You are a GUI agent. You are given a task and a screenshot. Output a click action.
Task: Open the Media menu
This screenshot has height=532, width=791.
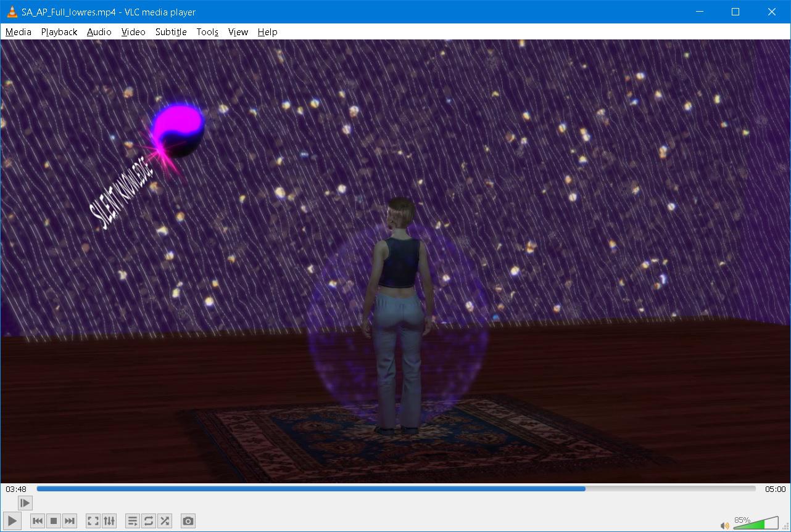pos(19,32)
